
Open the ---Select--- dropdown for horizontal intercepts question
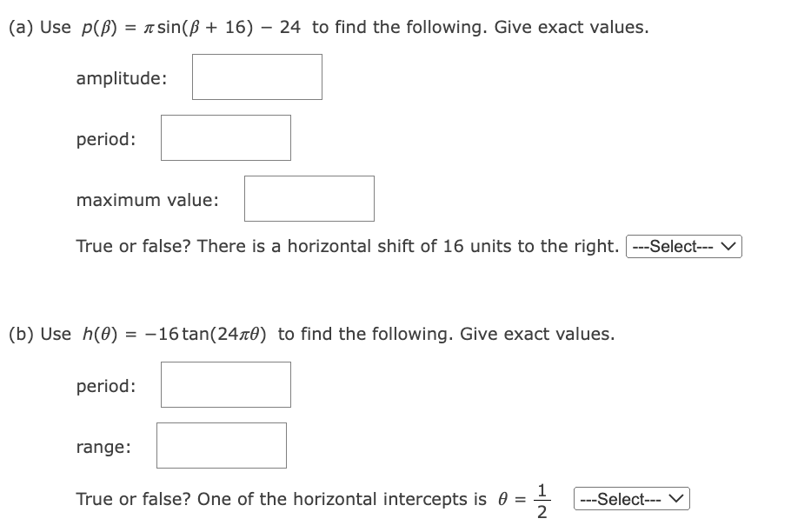coord(632,498)
